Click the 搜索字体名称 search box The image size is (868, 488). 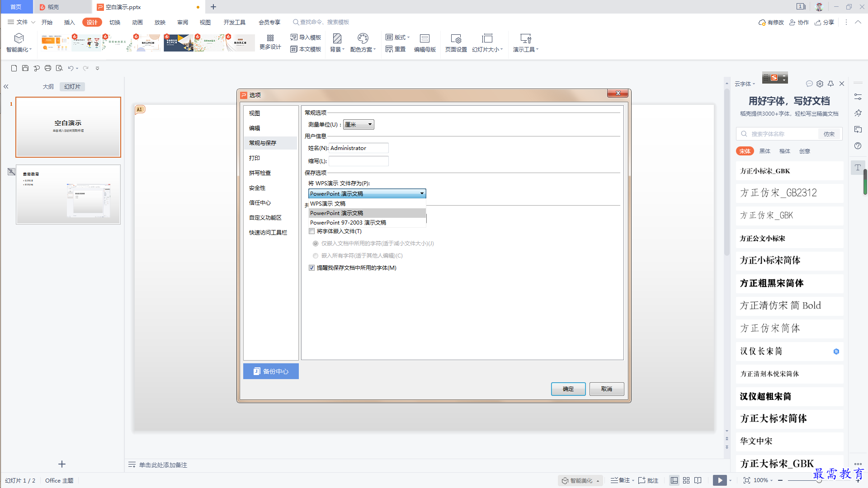point(778,134)
